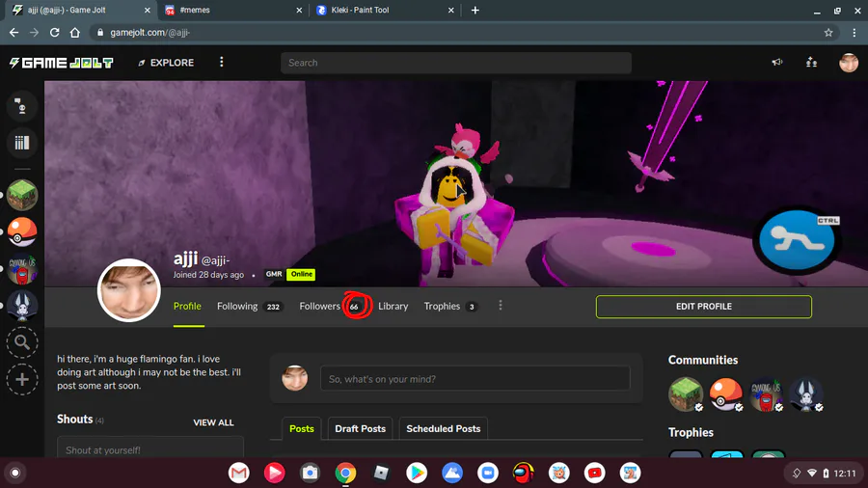Open the Followers tab
This screenshot has width=868, height=488.
tap(331, 306)
